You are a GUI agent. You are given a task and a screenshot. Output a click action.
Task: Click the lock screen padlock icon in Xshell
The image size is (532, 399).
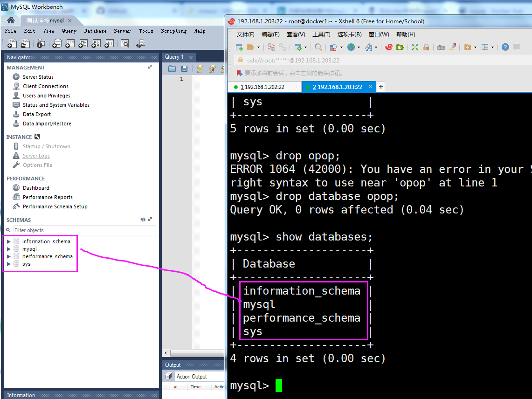coord(426,47)
